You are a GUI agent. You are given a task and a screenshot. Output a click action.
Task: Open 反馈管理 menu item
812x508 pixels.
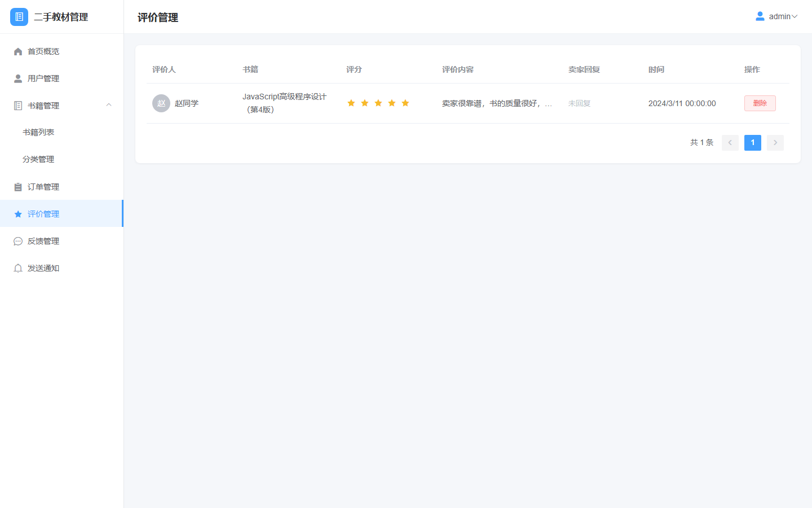pyautogui.click(x=61, y=241)
